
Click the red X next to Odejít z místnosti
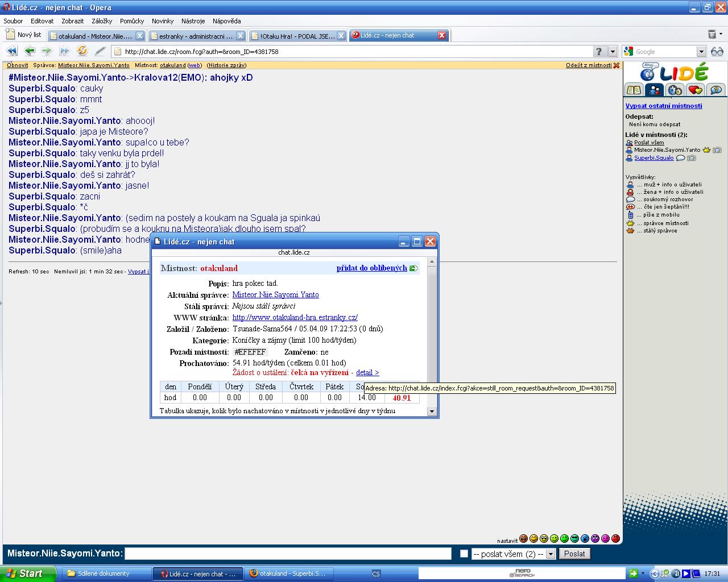(617, 65)
